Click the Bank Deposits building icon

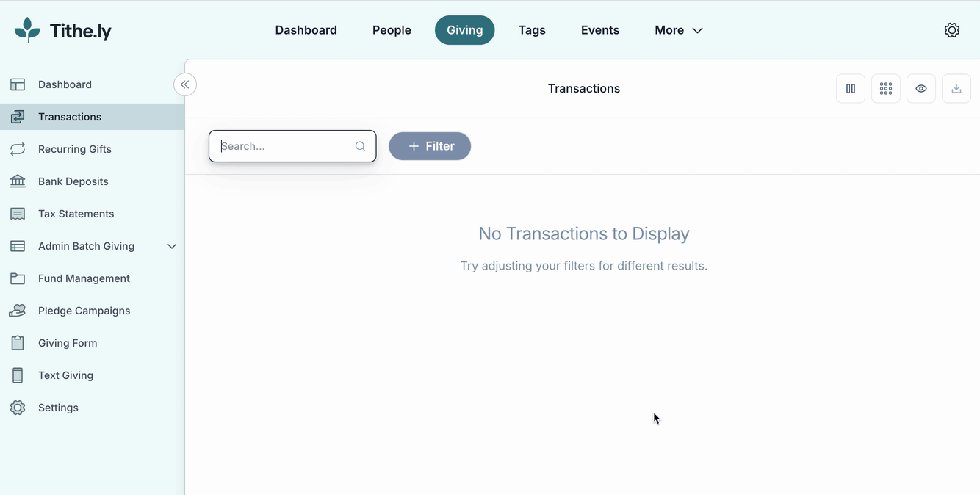[x=18, y=181]
